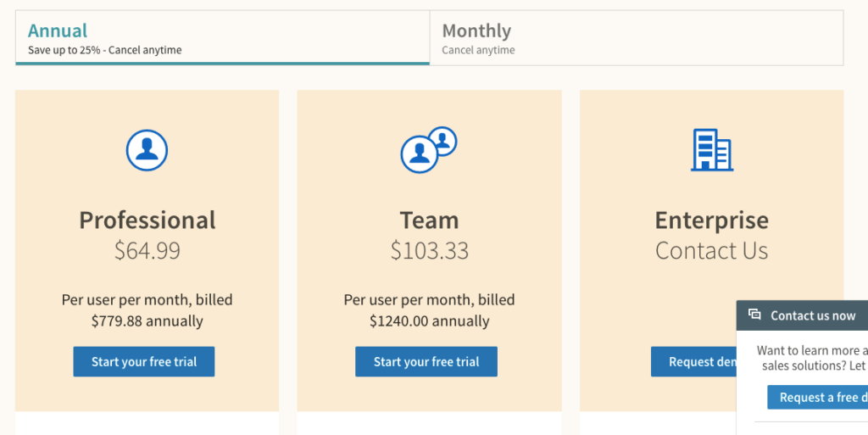Click the Enterprise Contact Us text
The image size is (868, 435).
click(711, 251)
